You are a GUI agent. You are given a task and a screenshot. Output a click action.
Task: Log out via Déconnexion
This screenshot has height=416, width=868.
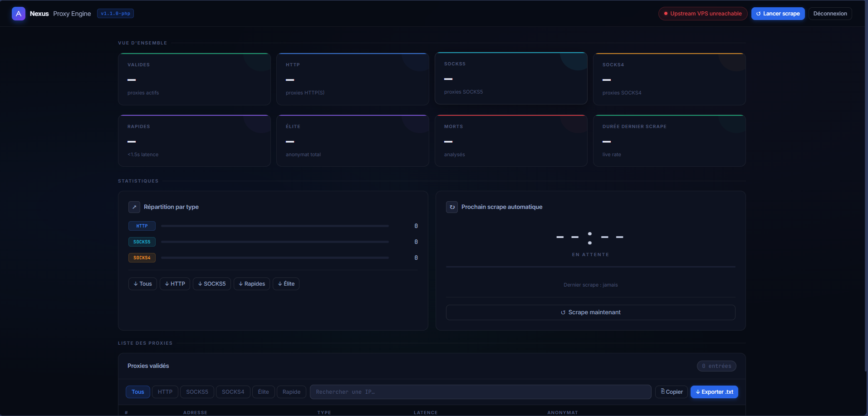[x=830, y=14]
